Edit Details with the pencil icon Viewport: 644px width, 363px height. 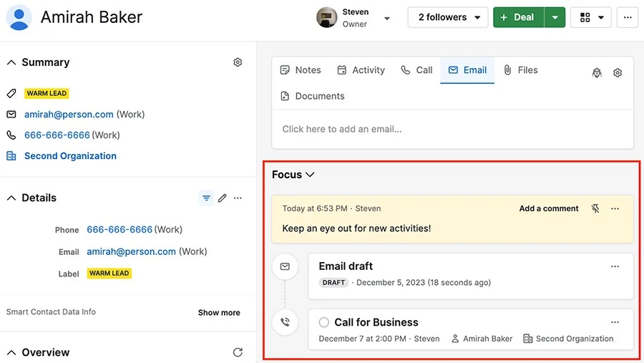(223, 198)
